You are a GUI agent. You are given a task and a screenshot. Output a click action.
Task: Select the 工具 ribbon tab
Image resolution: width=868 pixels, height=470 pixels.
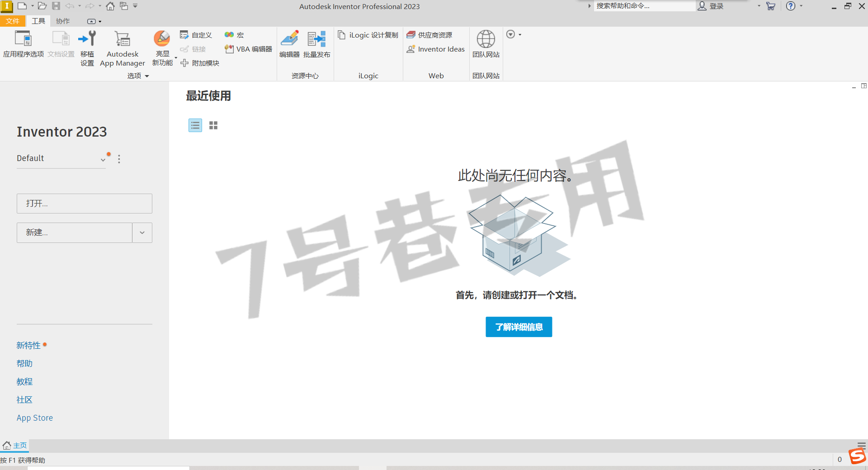click(38, 21)
